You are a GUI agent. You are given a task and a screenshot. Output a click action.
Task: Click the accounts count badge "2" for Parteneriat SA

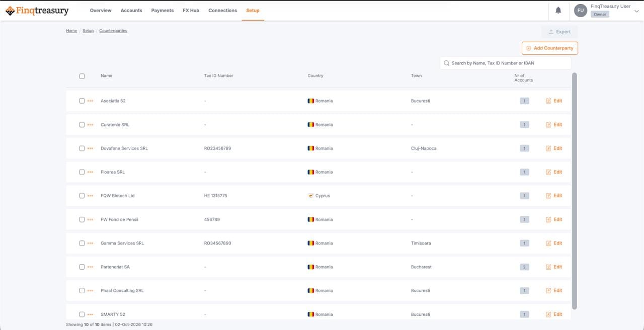tap(524, 267)
